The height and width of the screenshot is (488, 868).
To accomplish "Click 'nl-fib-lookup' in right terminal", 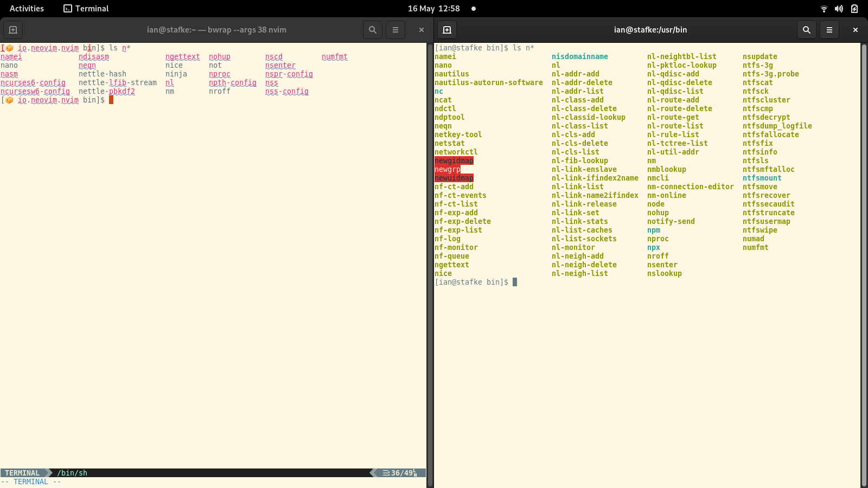I will point(580,160).
